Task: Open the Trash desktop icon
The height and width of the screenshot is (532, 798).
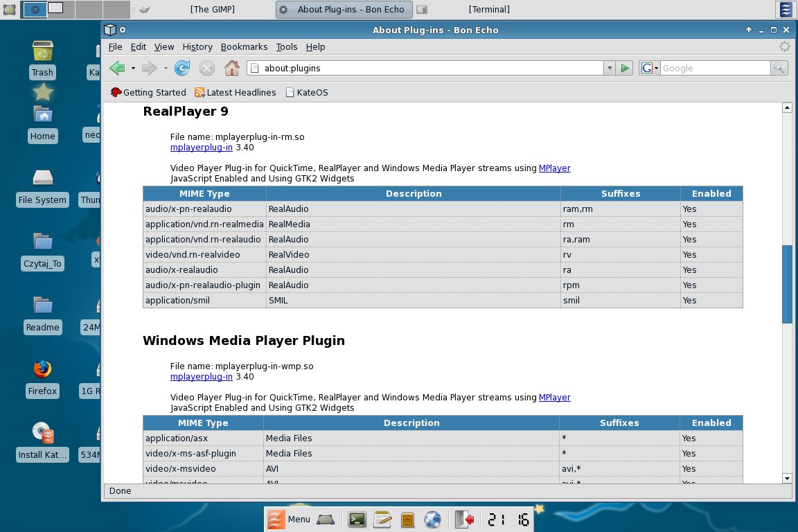Action: point(42,60)
